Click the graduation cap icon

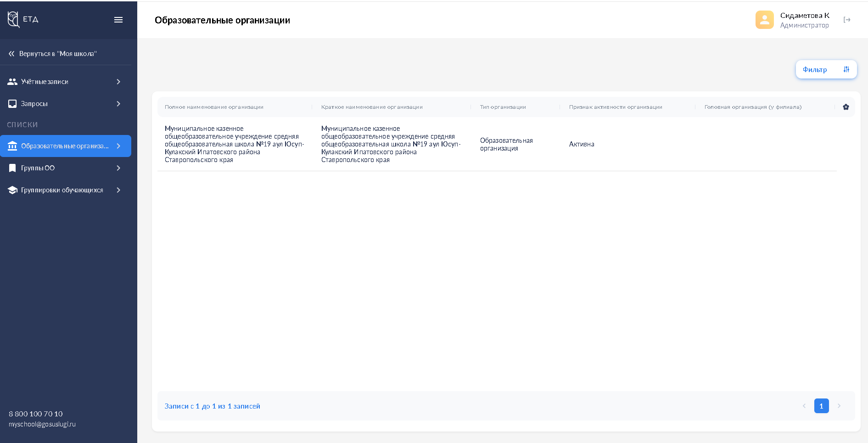click(x=12, y=190)
